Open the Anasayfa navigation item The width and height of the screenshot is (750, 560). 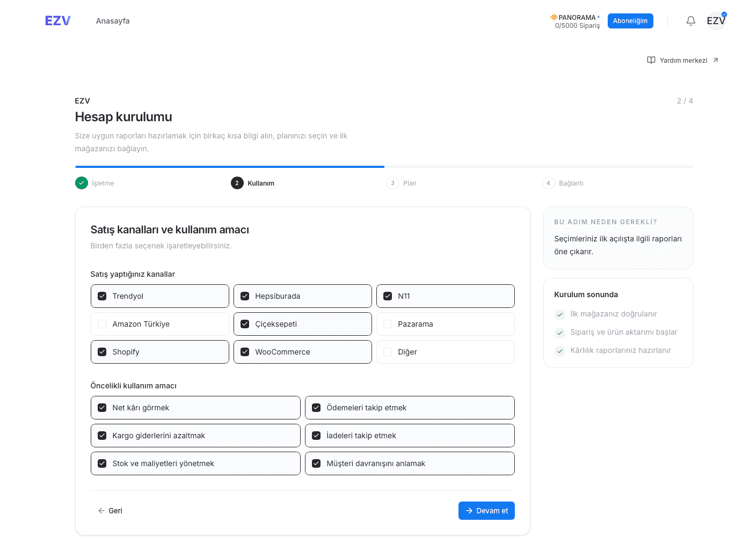pos(113,21)
